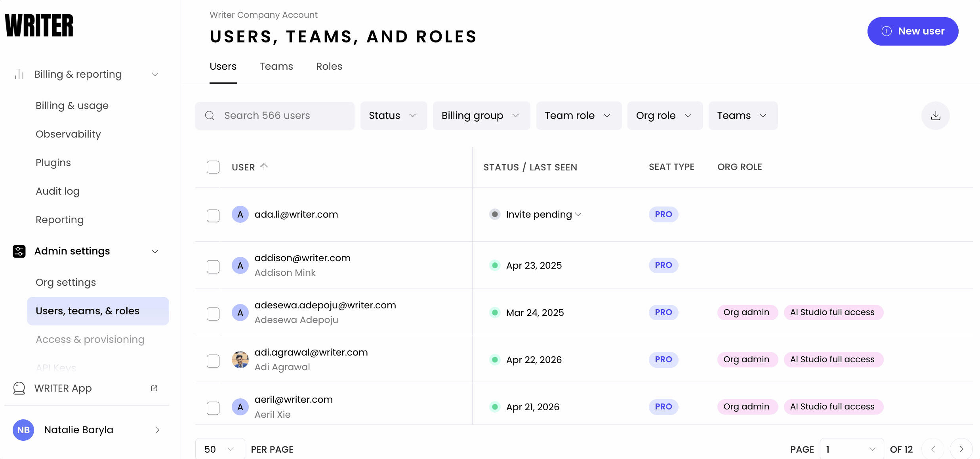This screenshot has height=459, width=980.
Task: Go to next page arrow
Action: click(x=961, y=449)
